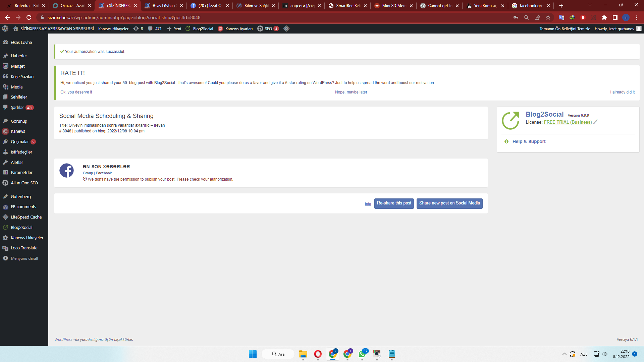
Task: Switch to the facebook gro browser tab
Action: click(531, 6)
